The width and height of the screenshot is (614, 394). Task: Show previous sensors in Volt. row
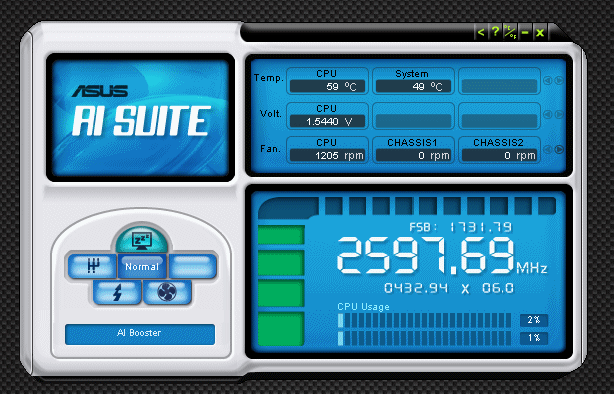coord(548,114)
